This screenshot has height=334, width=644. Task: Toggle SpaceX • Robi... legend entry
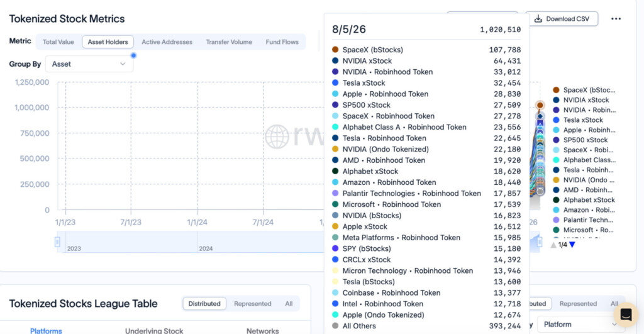(x=584, y=150)
